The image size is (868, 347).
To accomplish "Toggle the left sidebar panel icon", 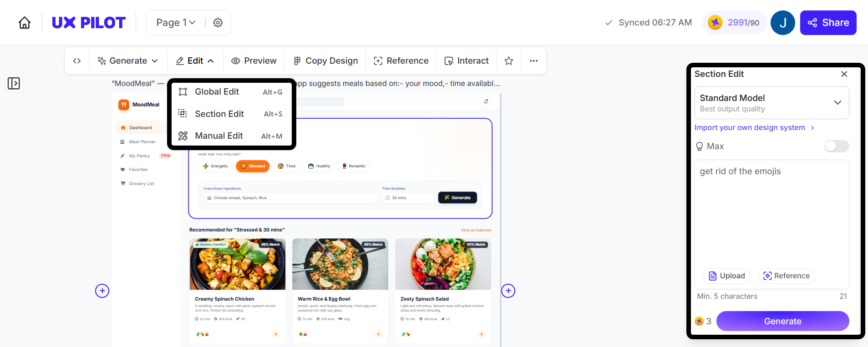I will click(14, 83).
